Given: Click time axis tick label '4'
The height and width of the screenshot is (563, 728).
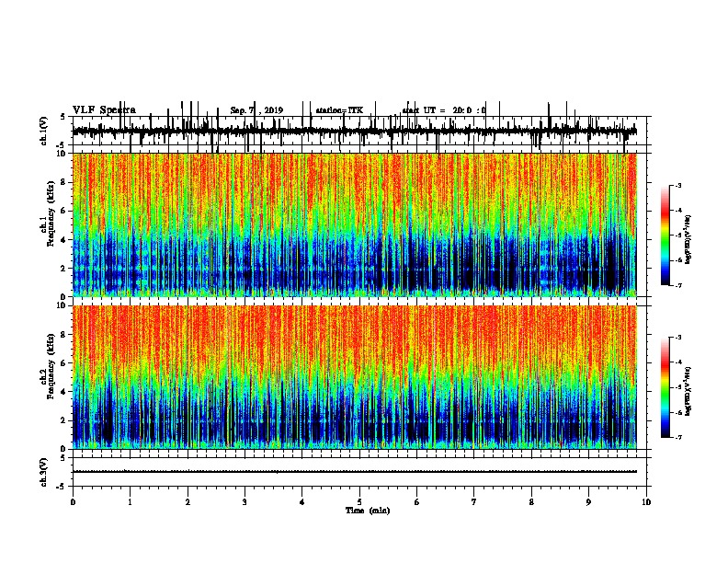Looking at the screenshot, I should click(x=301, y=502).
